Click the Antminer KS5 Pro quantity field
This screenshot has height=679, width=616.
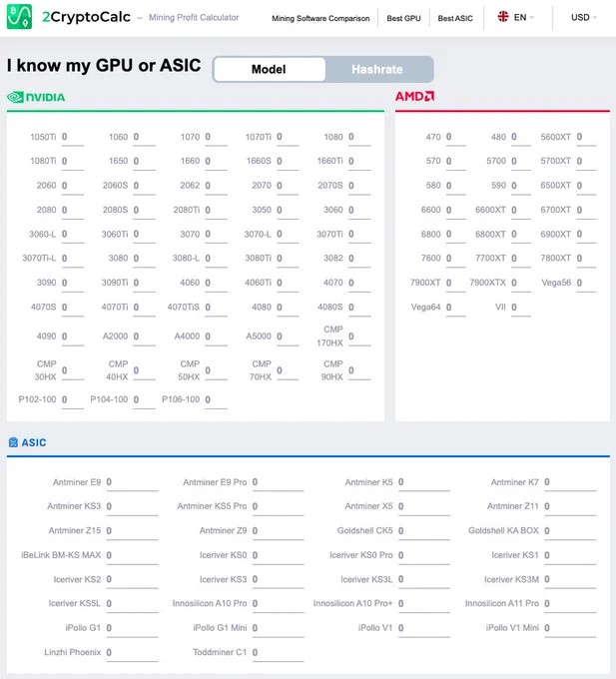point(278,507)
